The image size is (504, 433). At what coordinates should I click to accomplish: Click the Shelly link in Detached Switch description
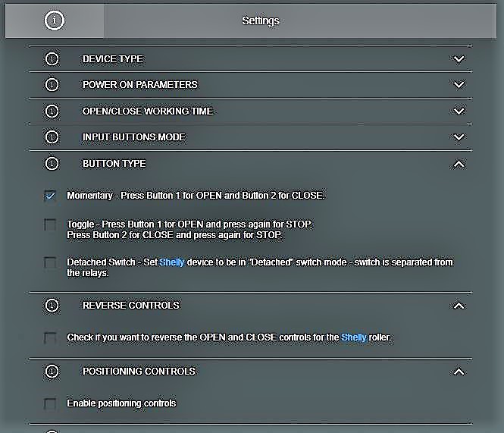click(x=171, y=262)
